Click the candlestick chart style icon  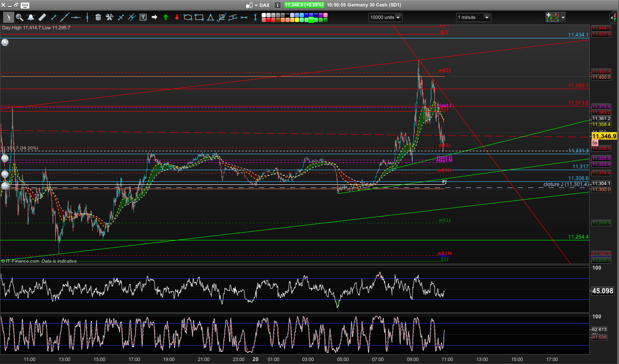click(249, 5)
